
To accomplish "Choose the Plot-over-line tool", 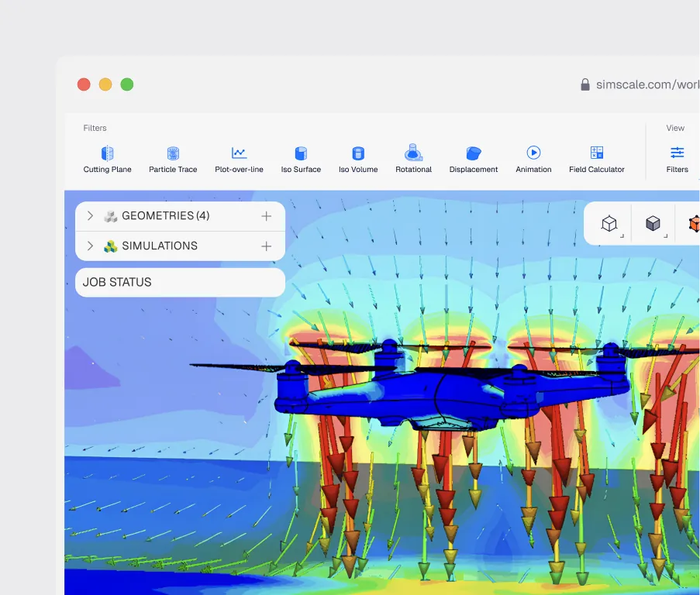I will pos(239,160).
